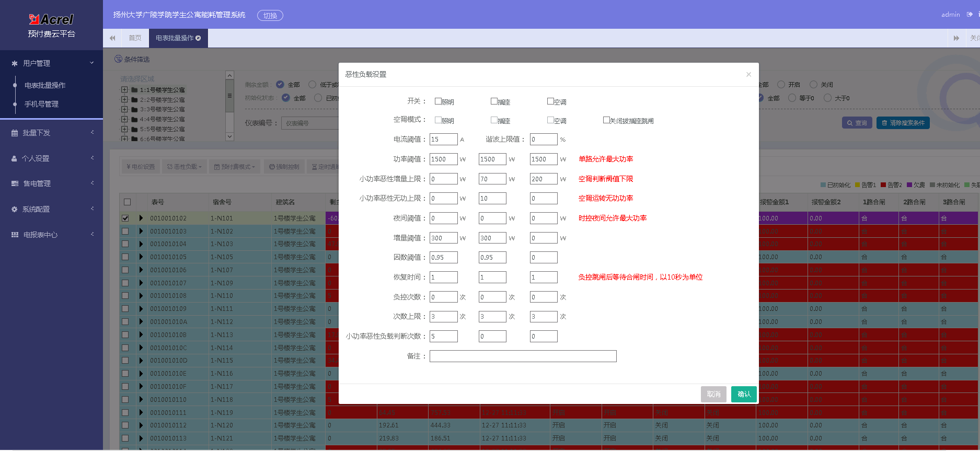Tick 空调 checkbox in 空调模式 row
Viewport: 980px width, 451px height.
550,120
